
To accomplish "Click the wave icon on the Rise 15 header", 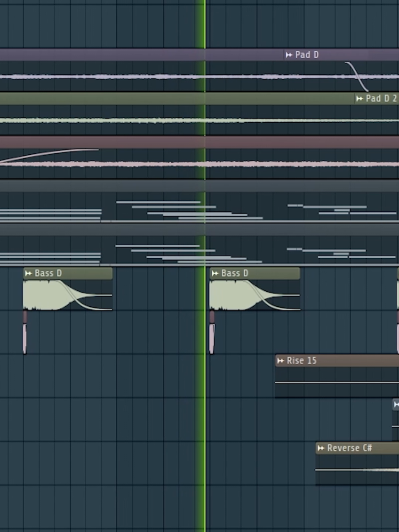I will [280, 360].
